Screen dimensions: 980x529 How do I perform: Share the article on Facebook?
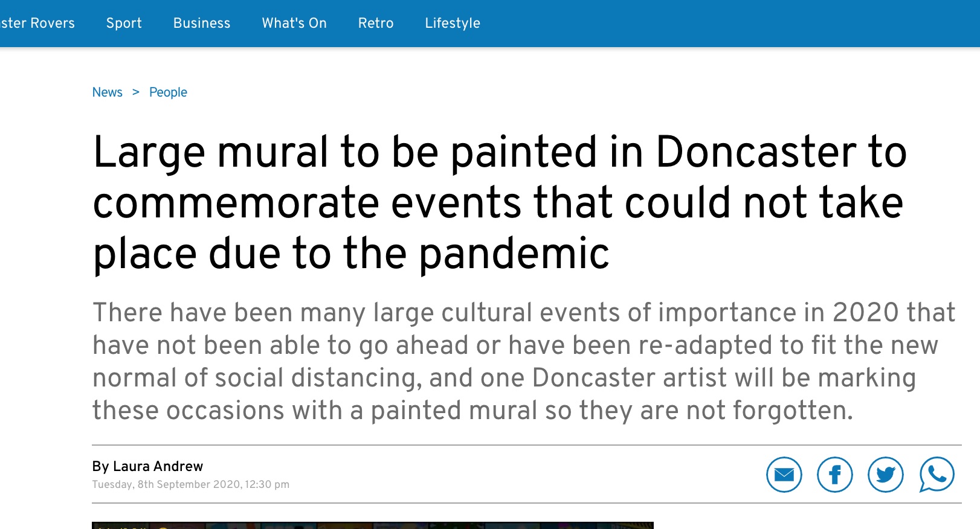[x=835, y=475]
